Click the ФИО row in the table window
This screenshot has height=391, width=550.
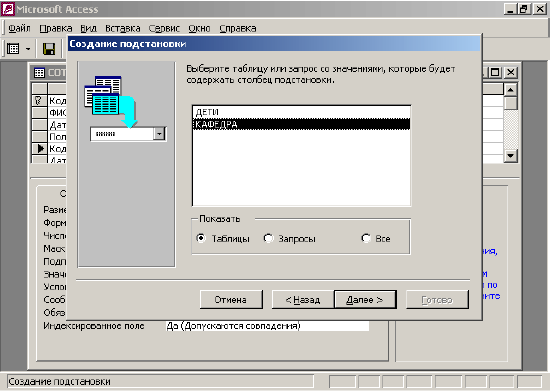pyautogui.click(x=57, y=113)
